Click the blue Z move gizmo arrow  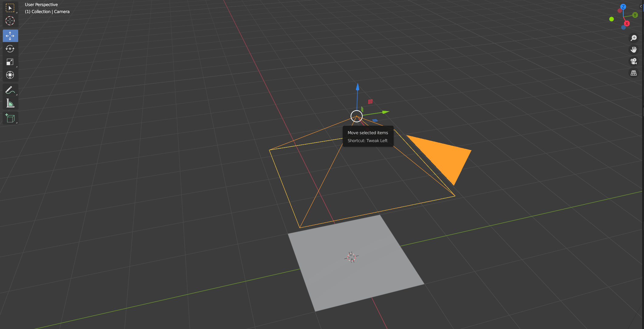tap(358, 88)
